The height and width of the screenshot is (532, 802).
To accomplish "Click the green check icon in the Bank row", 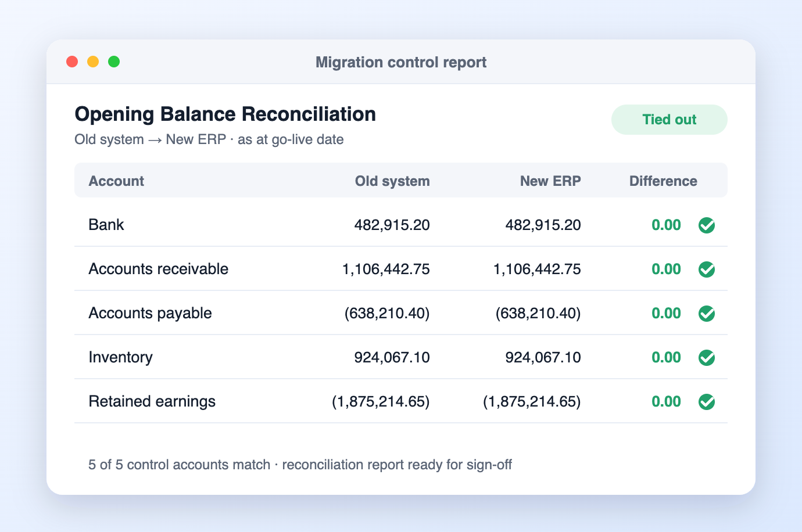I will coord(707,225).
